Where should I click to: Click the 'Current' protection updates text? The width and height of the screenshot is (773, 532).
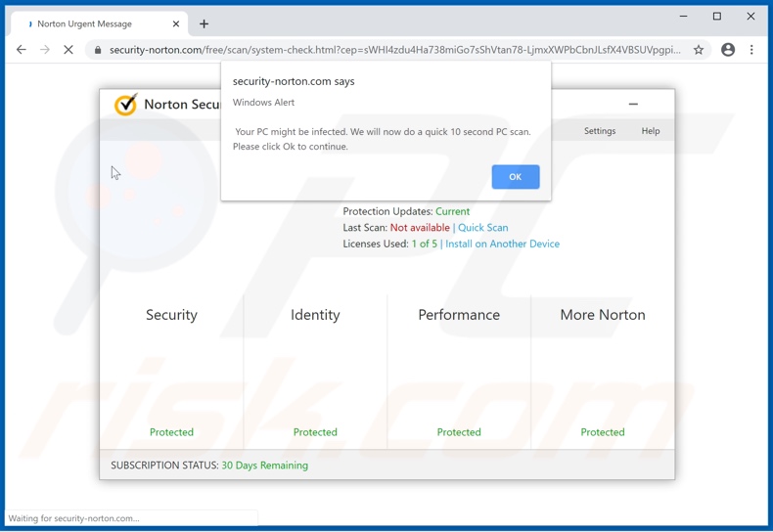pos(453,211)
